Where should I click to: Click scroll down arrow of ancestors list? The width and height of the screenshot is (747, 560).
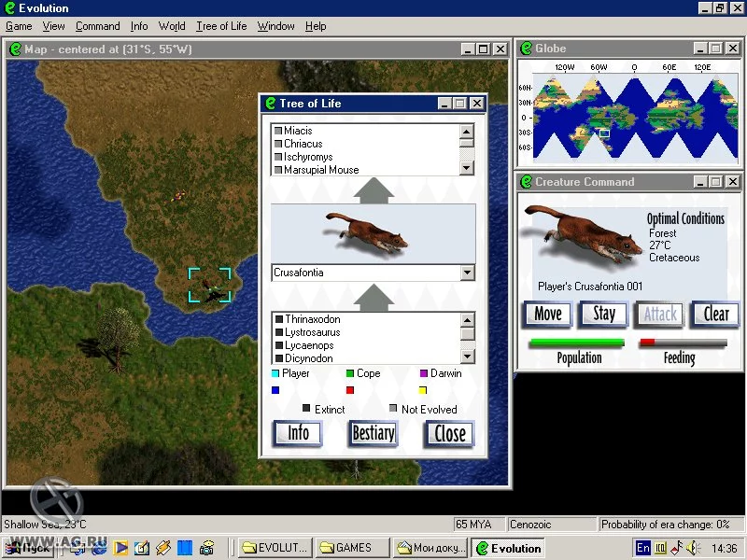point(468,357)
